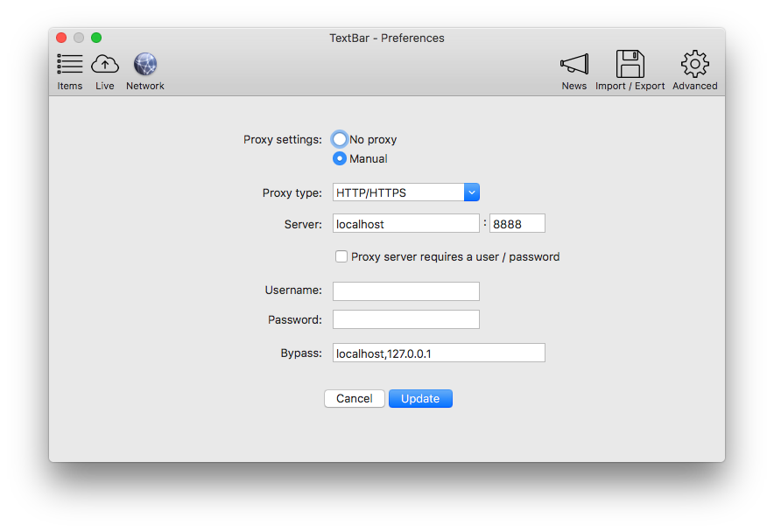
Task: Click the Password input field
Action: pos(405,319)
